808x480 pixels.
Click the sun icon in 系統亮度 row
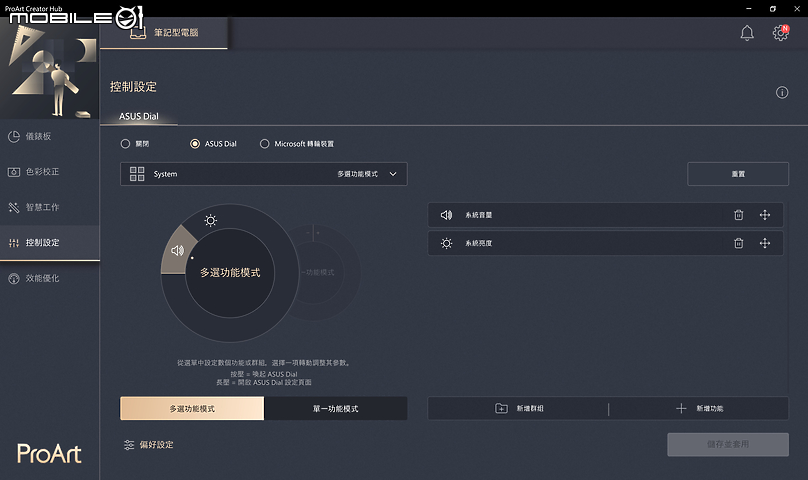pyautogui.click(x=446, y=243)
